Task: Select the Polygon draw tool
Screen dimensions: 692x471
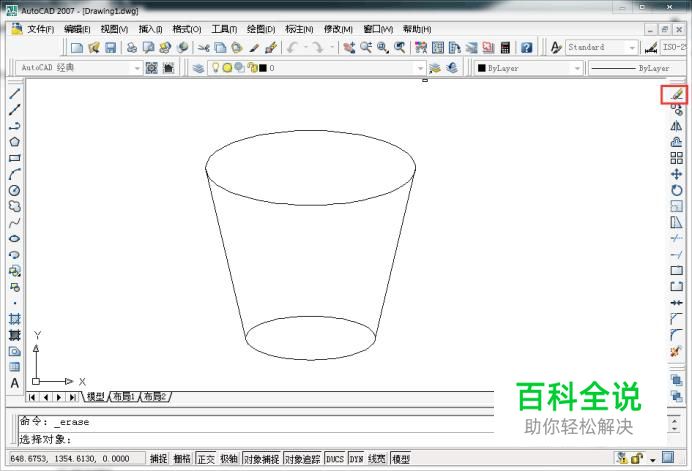Action: pyautogui.click(x=15, y=142)
